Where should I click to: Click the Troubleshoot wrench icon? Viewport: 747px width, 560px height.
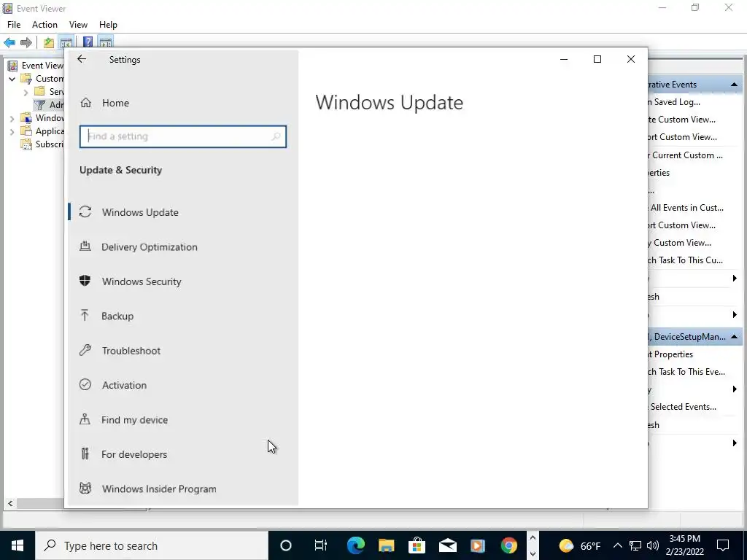[x=85, y=350]
